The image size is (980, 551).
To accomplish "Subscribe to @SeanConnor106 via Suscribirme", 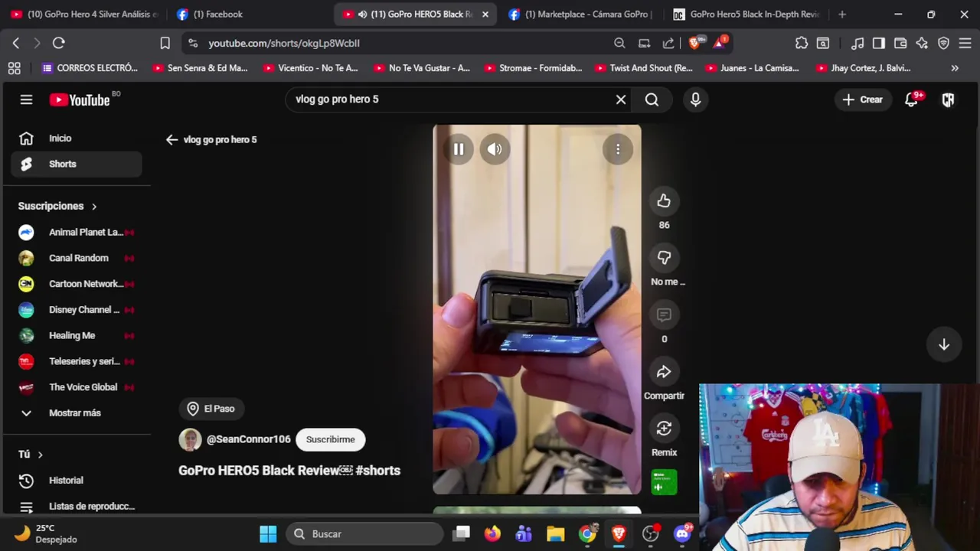I will pyautogui.click(x=331, y=439).
